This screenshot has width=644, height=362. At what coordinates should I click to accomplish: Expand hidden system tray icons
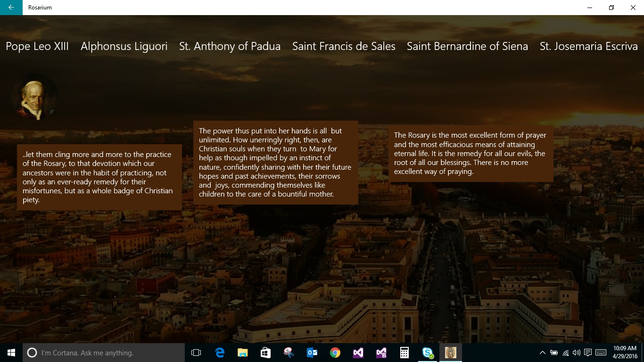click(542, 352)
